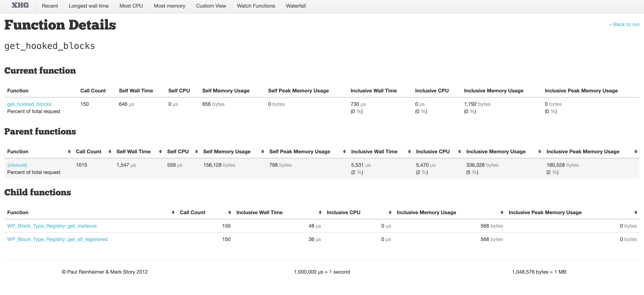Sort Child functions by Inclusive Memory Usage
The width and height of the screenshot is (644, 295).
(426, 213)
